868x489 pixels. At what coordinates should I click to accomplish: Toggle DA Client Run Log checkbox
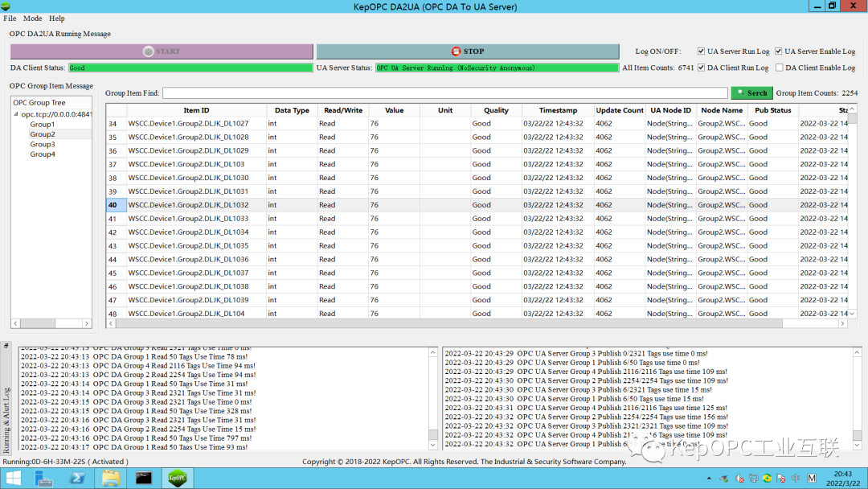click(701, 68)
